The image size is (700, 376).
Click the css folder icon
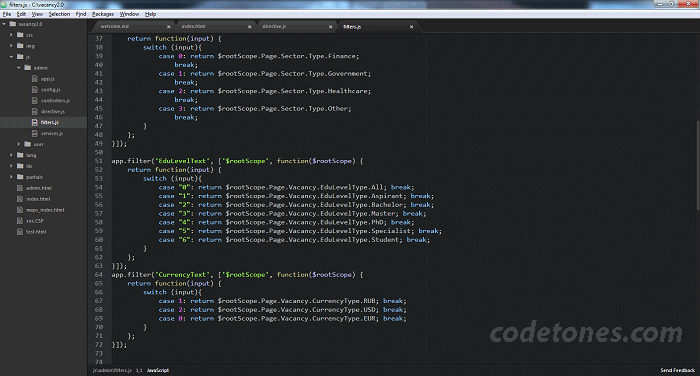point(20,35)
